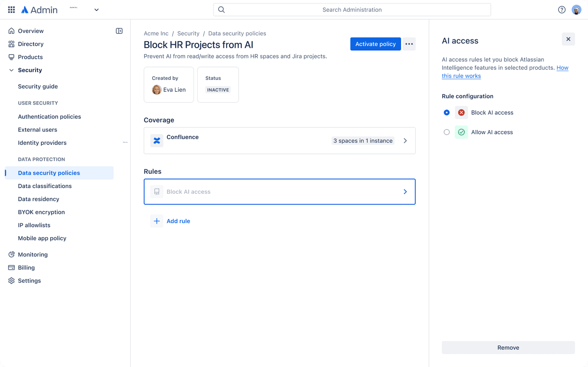Click the Block AI access rule icon
This screenshot has height=367, width=588.
point(157,192)
